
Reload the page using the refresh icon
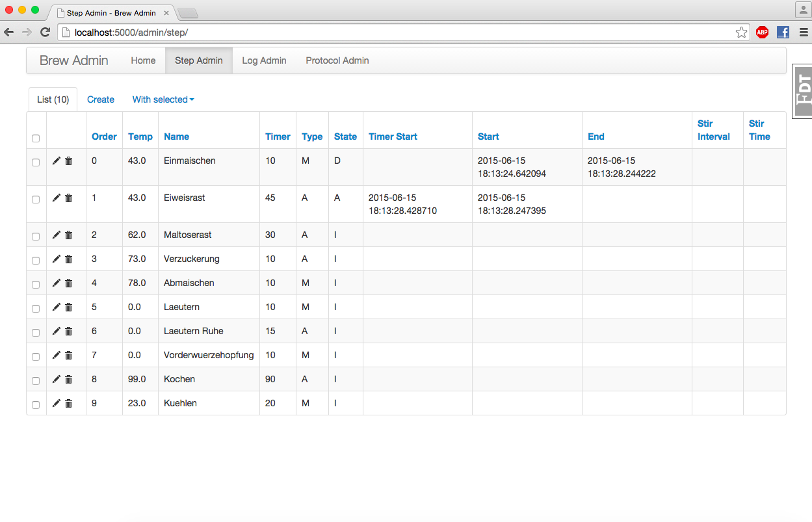45,32
